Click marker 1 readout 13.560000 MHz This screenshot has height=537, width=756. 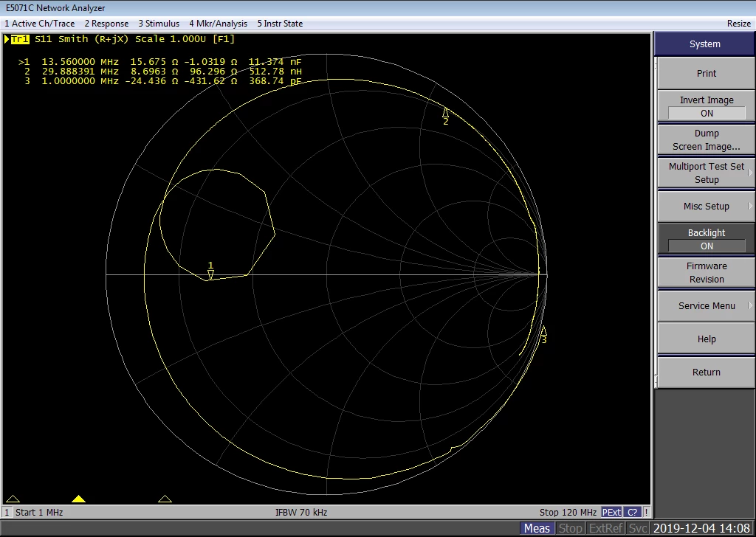tap(80, 62)
